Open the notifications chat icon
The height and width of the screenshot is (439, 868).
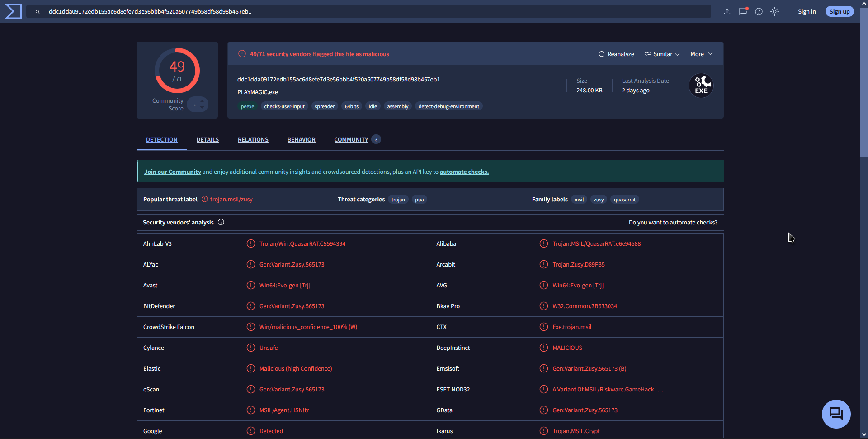pyautogui.click(x=743, y=11)
